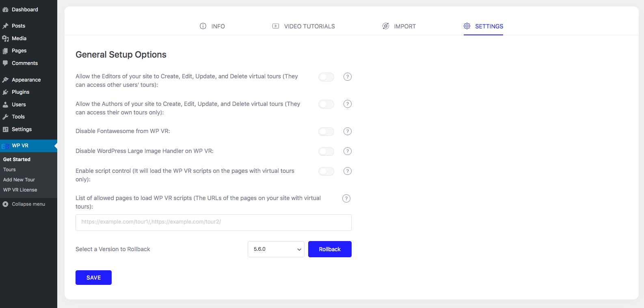Go to Dashboard menu item
Screen dimensions: 644x308
click(x=28, y=9)
